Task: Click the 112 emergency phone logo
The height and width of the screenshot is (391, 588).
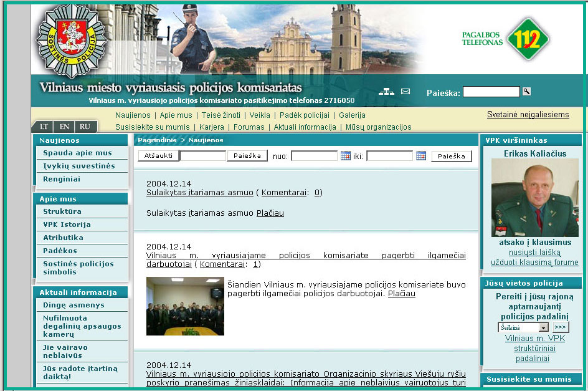Action: 527,39
